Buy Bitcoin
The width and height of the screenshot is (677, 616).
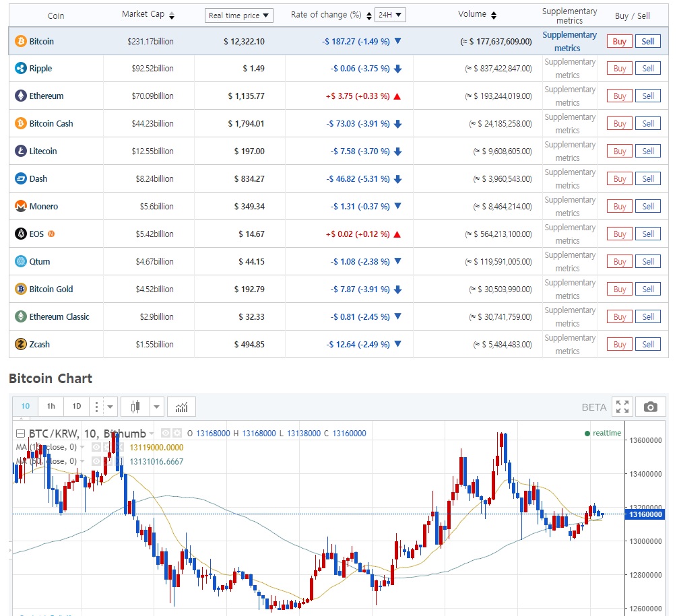[x=619, y=42]
